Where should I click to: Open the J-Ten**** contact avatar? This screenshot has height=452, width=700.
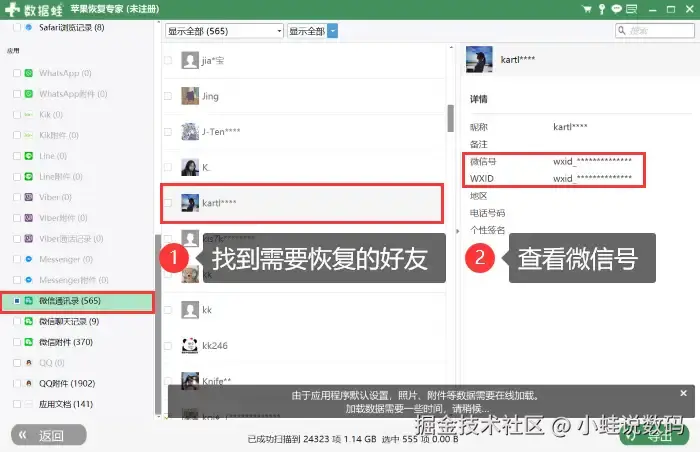click(190, 131)
